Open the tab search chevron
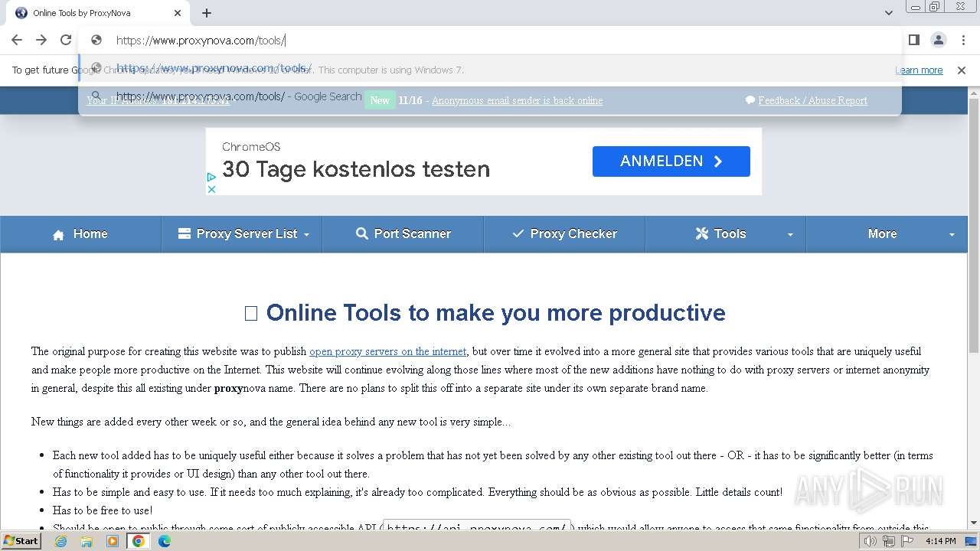The height and width of the screenshot is (551, 980). (888, 13)
